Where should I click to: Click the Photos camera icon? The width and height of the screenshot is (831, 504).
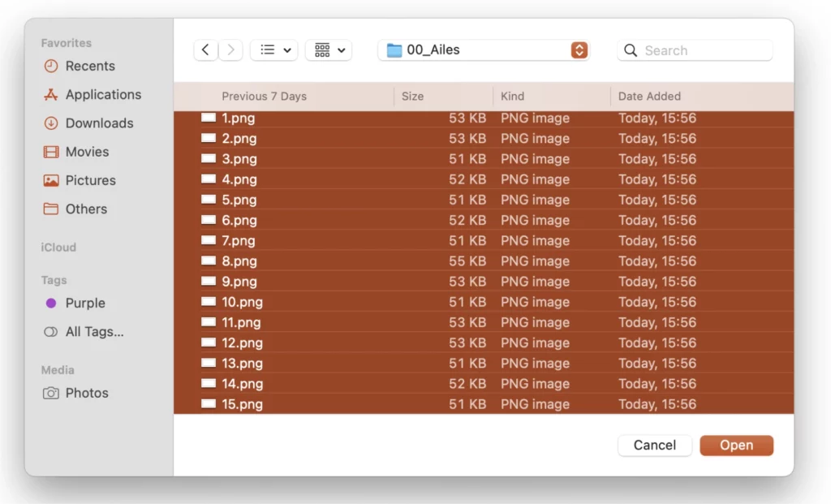51,393
